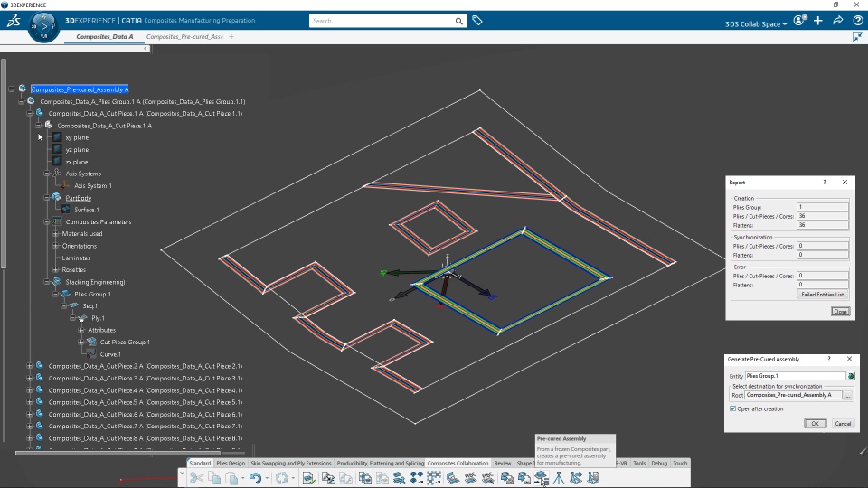Click the Share arrow icon
Image resolution: width=868 pixels, height=488 pixels.
tap(838, 21)
